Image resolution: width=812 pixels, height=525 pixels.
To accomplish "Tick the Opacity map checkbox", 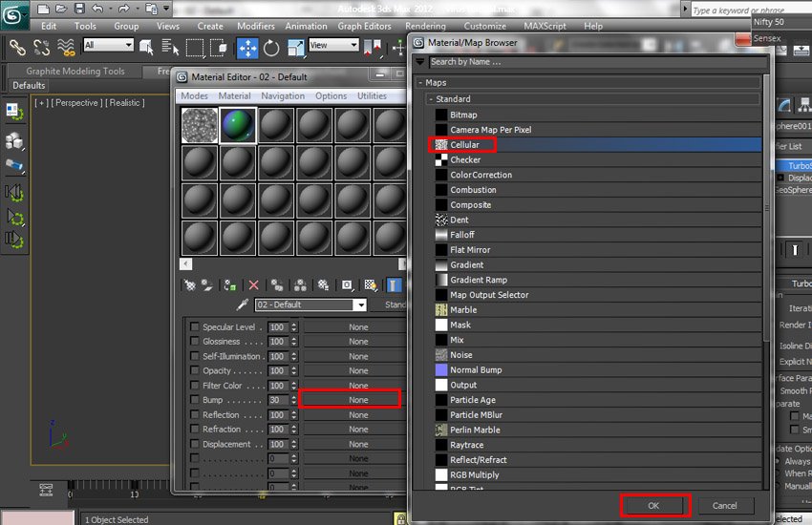I will click(195, 370).
